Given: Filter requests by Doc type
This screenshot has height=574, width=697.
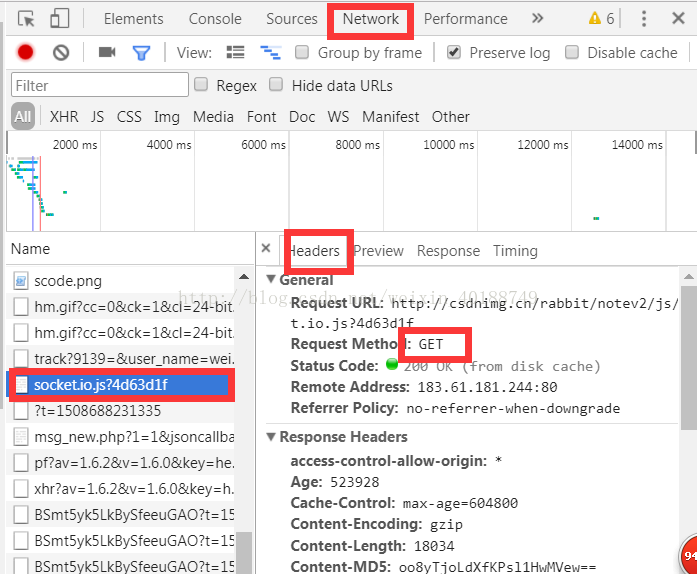Looking at the screenshot, I should (x=302, y=116).
